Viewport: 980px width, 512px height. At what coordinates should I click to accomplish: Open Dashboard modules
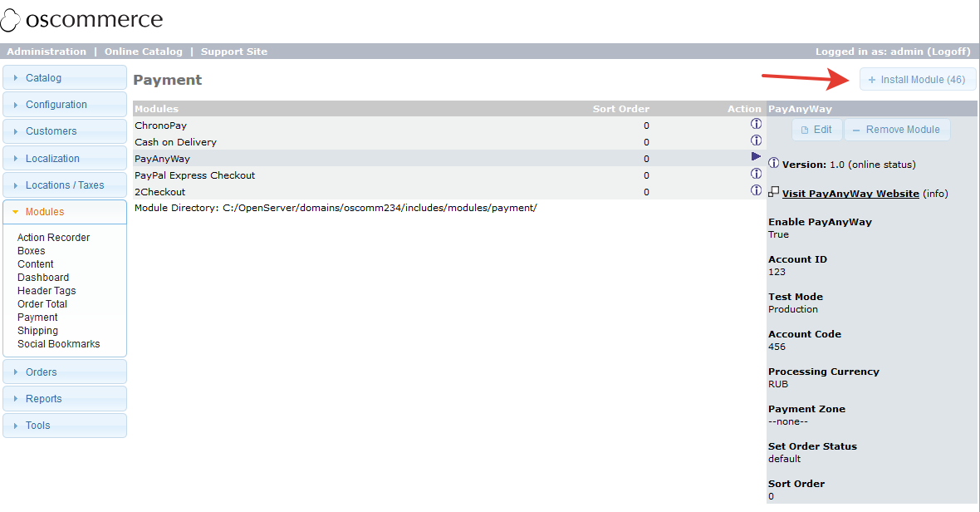tap(43, 278)
